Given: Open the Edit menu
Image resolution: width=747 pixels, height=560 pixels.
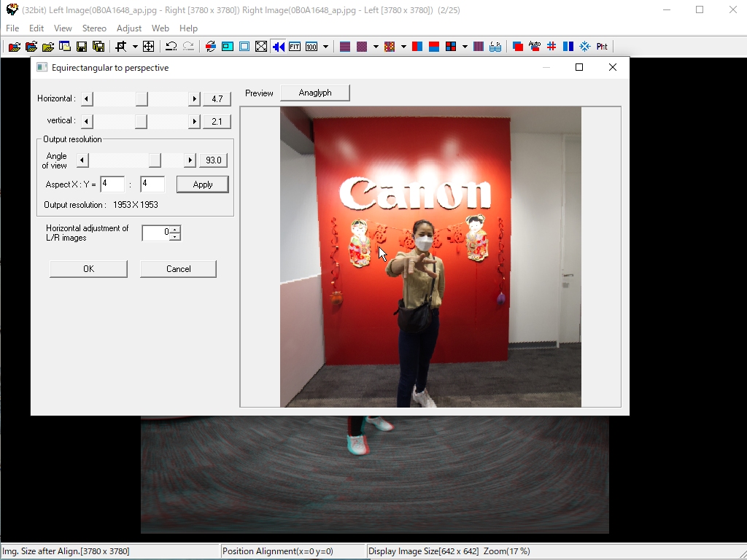Looking at the screenshot, I should pos(36,28).
